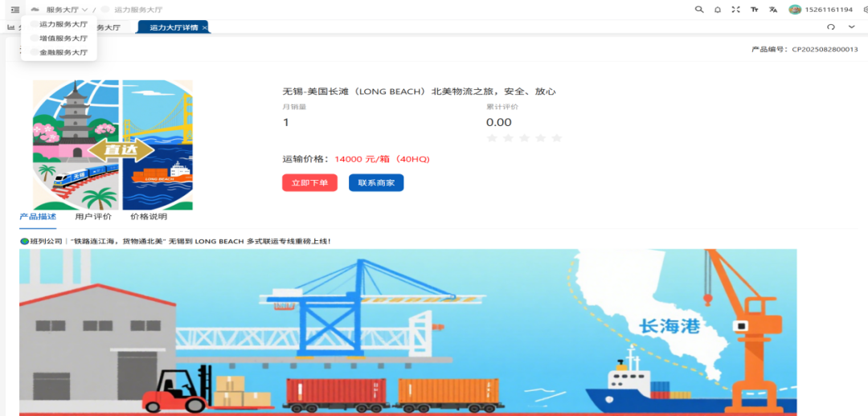Switch to the 价格说明 tab
The width and height of the screenshot is (868, 416).
pos(149,217)
